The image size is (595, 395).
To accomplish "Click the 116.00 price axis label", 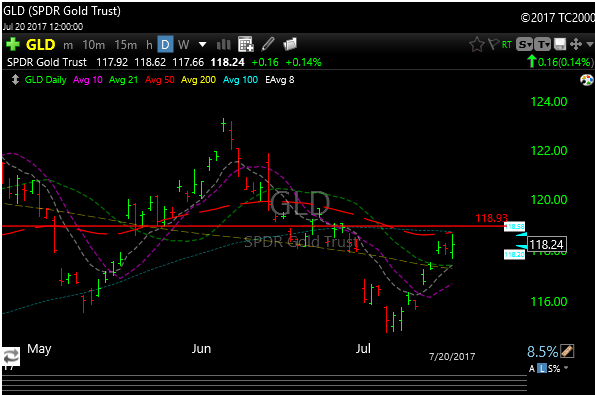I will click(549, 302).
